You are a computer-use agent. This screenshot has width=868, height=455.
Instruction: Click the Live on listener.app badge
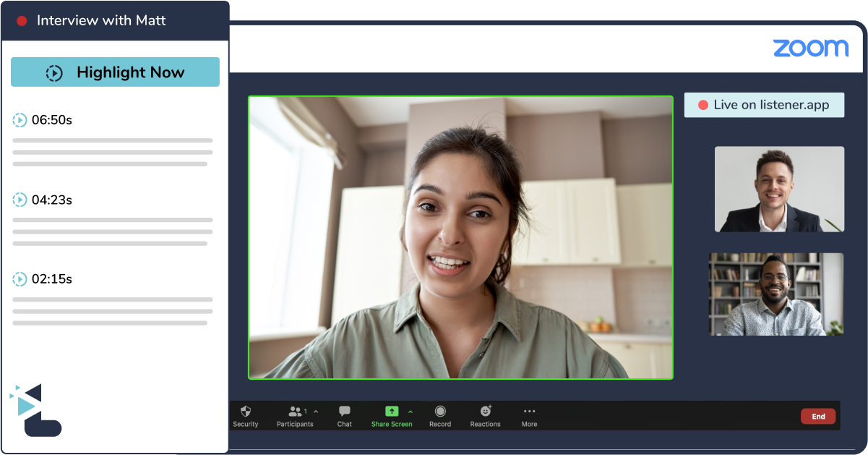tap(764, 105)
